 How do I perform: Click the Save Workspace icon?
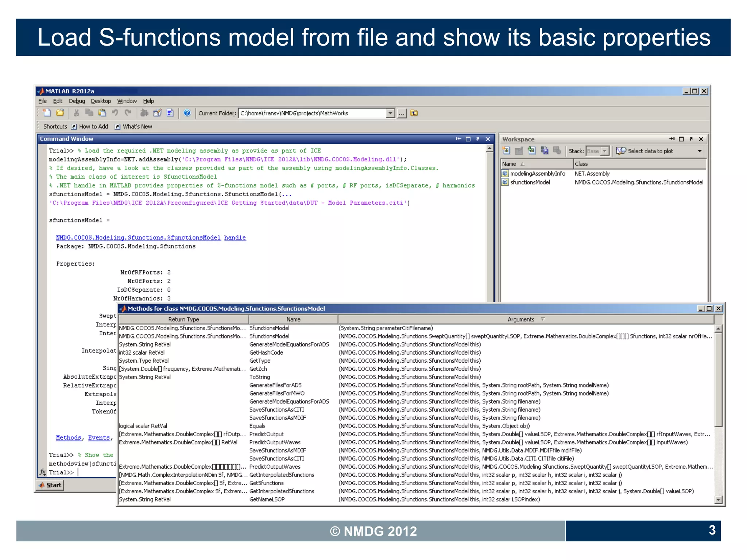point(544,151)
